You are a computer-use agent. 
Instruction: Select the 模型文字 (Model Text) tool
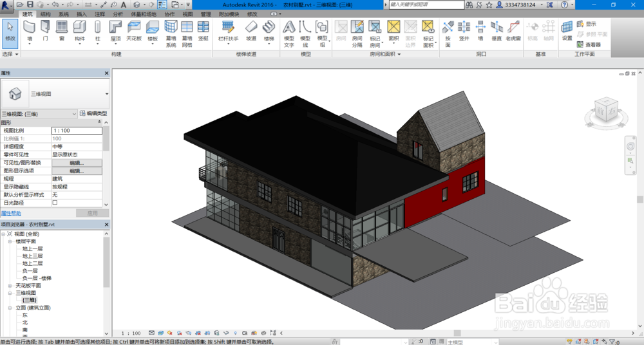289,33
